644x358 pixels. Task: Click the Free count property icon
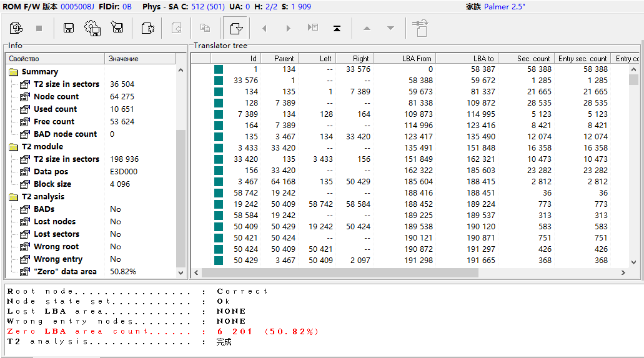coord(25,122)
